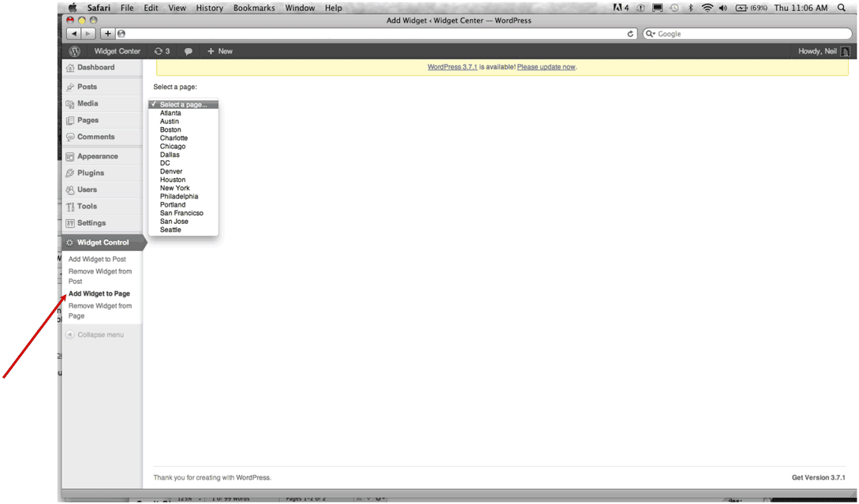Open the Bluetooth menu bar icon
Image resolution: width=859 pixels, height=504 pixels.
[x=691, y=8]
